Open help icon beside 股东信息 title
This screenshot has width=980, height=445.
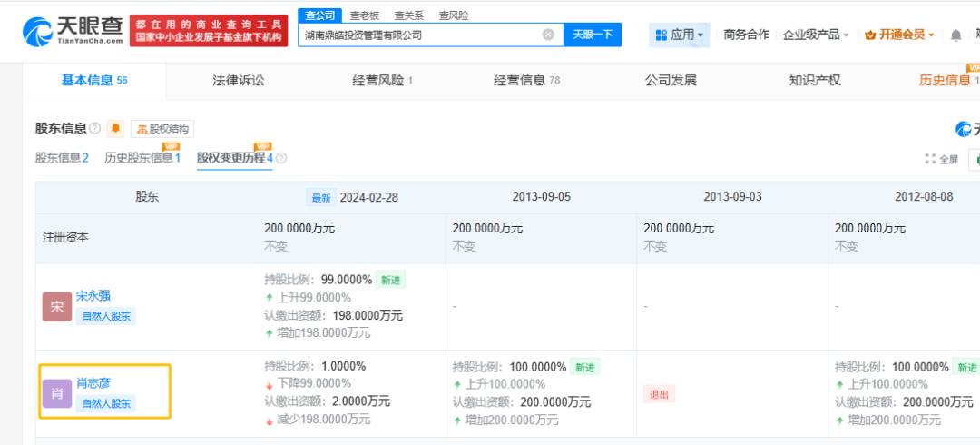tap(94, 128)
